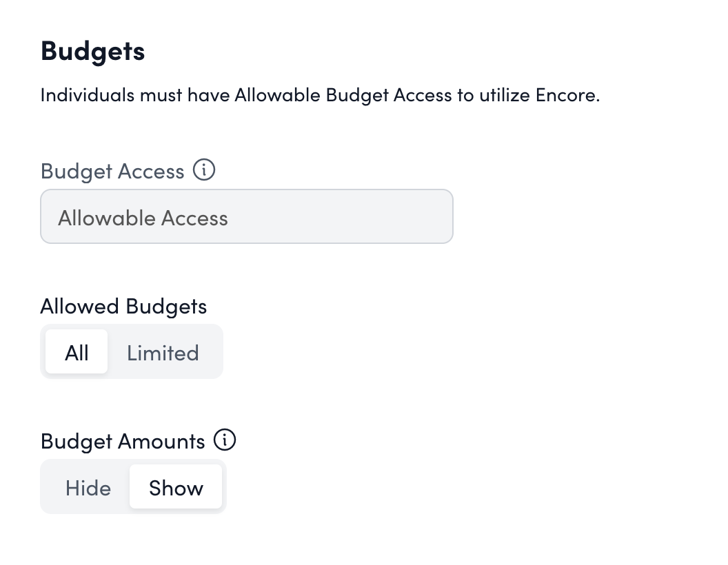728x565 pixels.
Task: Click the Budget Amounts label text
Action: (123, 440)
